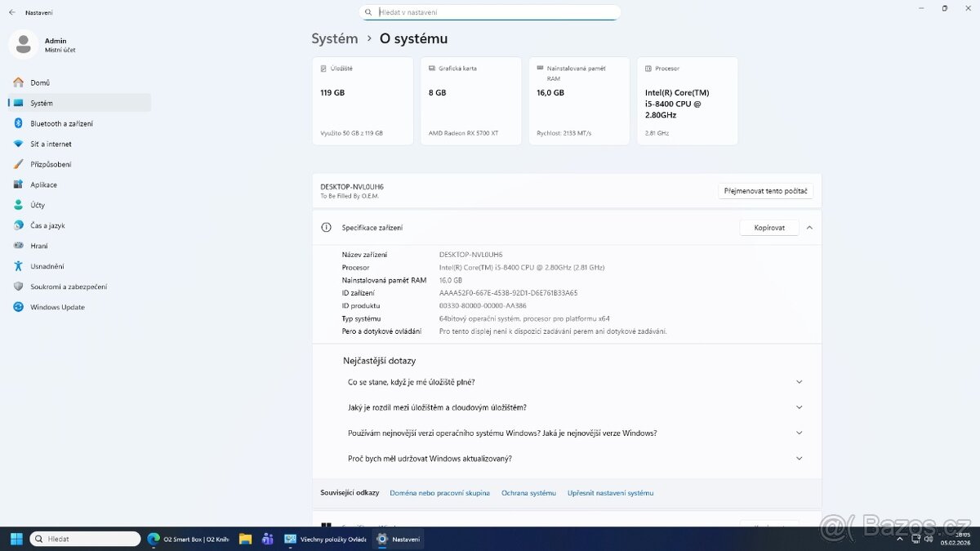Show hidden tray icons with the chevron
Image resolution: width=980 pixels, height=551 pixels.
coord(900,539)
